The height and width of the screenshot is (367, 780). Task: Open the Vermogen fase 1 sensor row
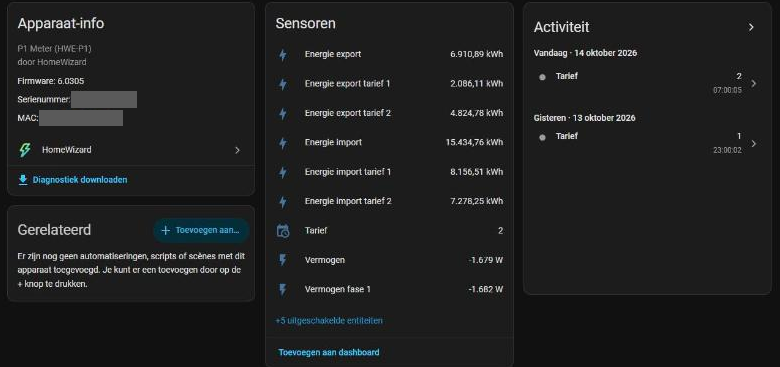pos(390,289)
